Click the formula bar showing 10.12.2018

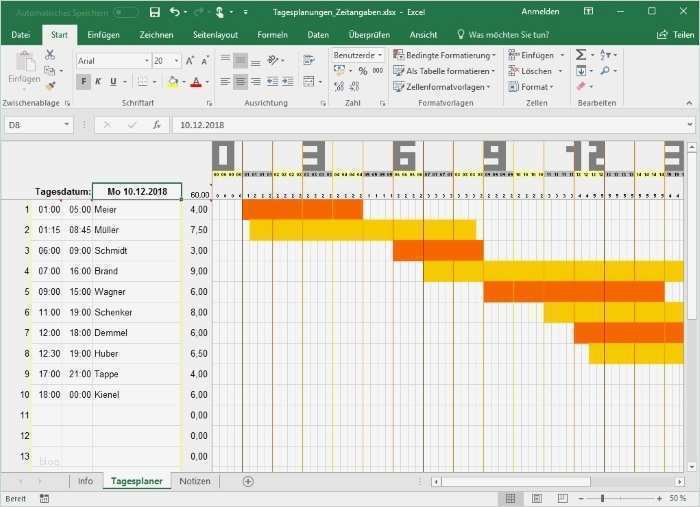pyautogui.click(x=431, y=125)
